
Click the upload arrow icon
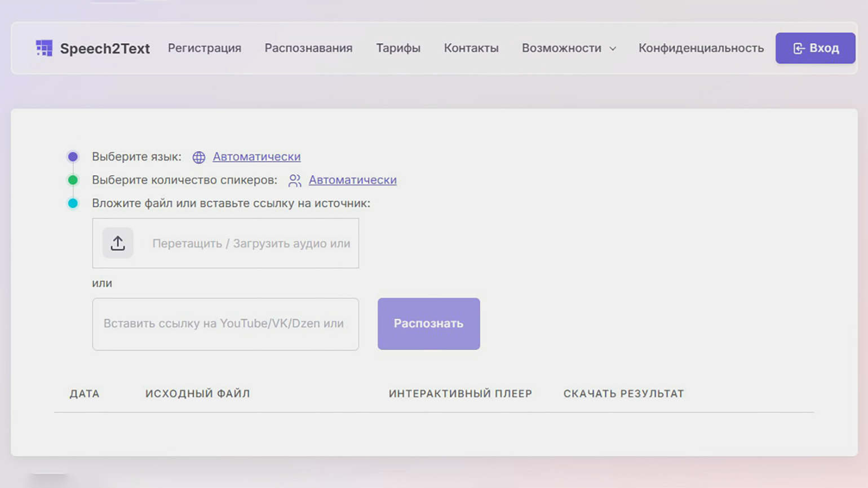coord(118,243)
